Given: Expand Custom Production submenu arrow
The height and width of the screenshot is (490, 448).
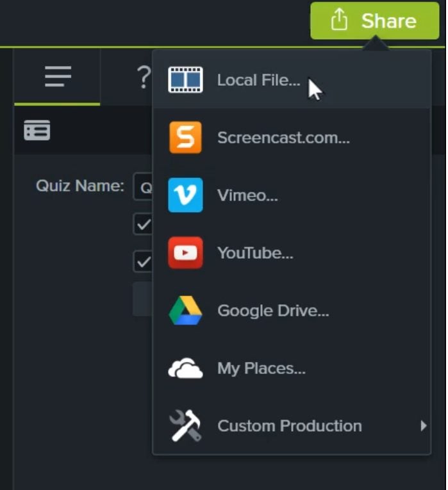Looking at the screenshot, I should [x=423, y=426].
